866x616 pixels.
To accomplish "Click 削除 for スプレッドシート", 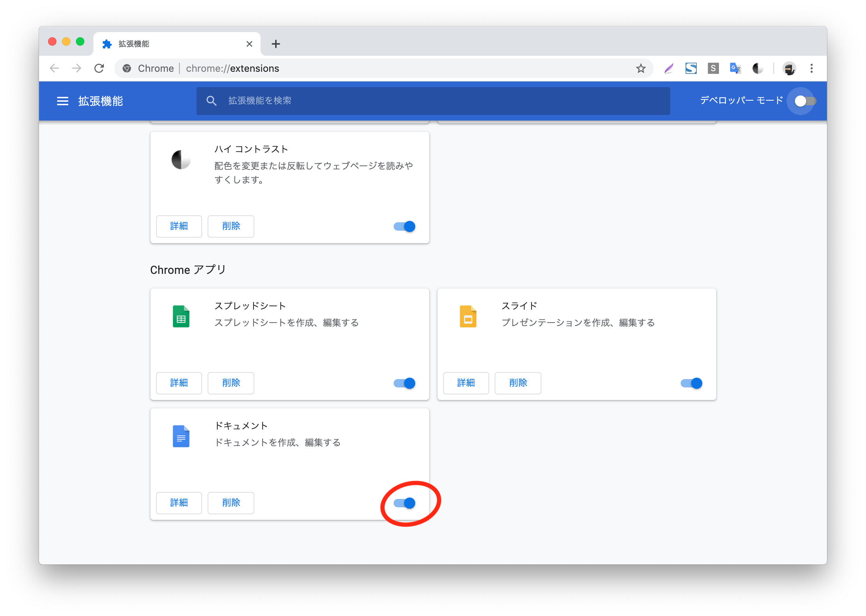I will (x=231, y=383).
